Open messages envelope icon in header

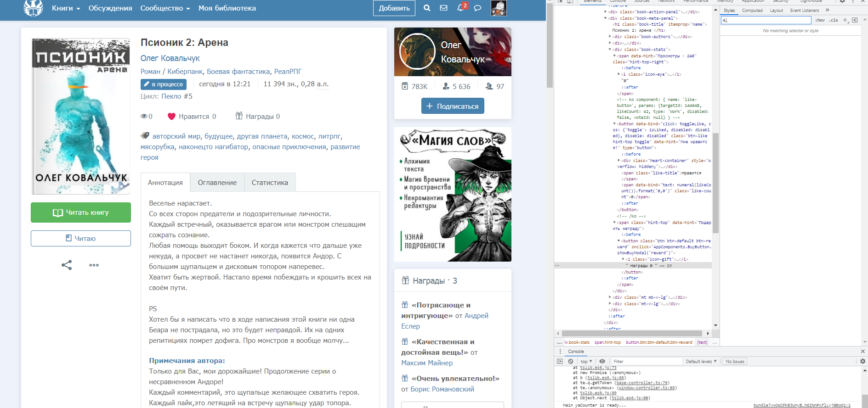pos(443,8)
